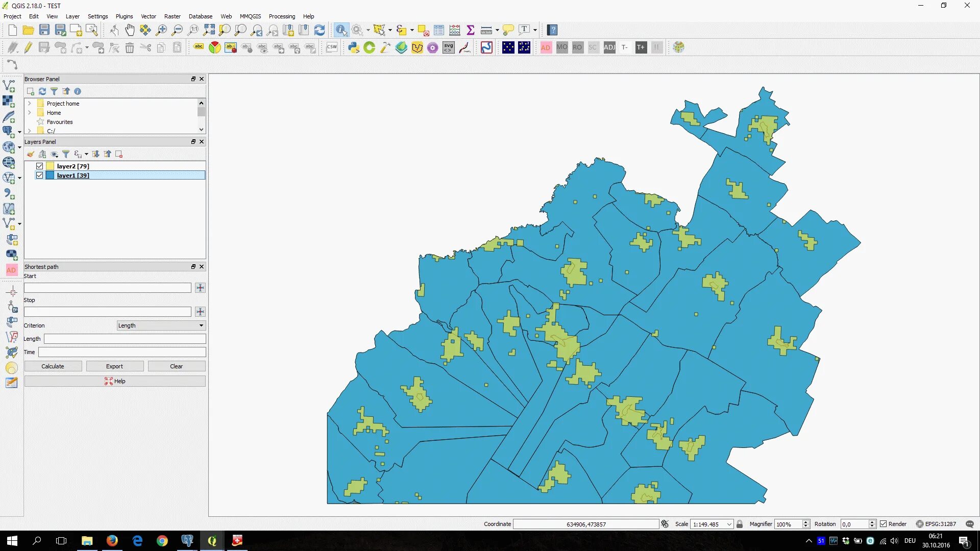
Task: Open the Processing menu
Action: (x=282, y=16)
